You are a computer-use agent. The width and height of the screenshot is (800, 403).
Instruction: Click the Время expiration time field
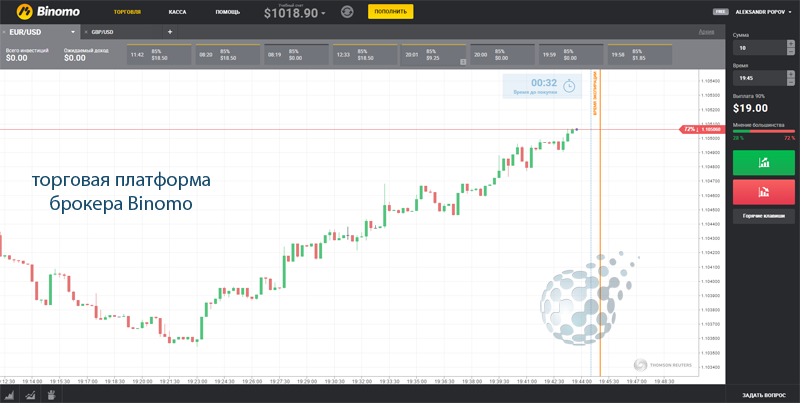click(x=760, y=78)
